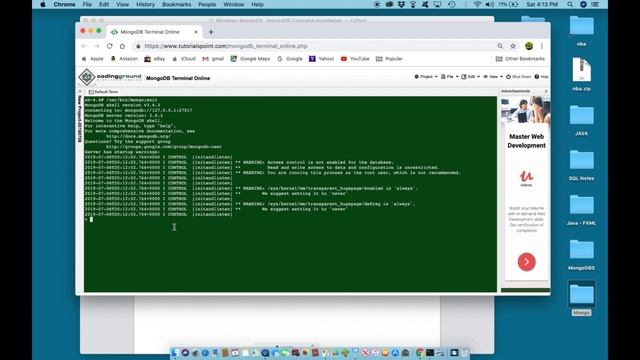
Task: Click the Udemy logo in the ad
Action: point(527,178)
